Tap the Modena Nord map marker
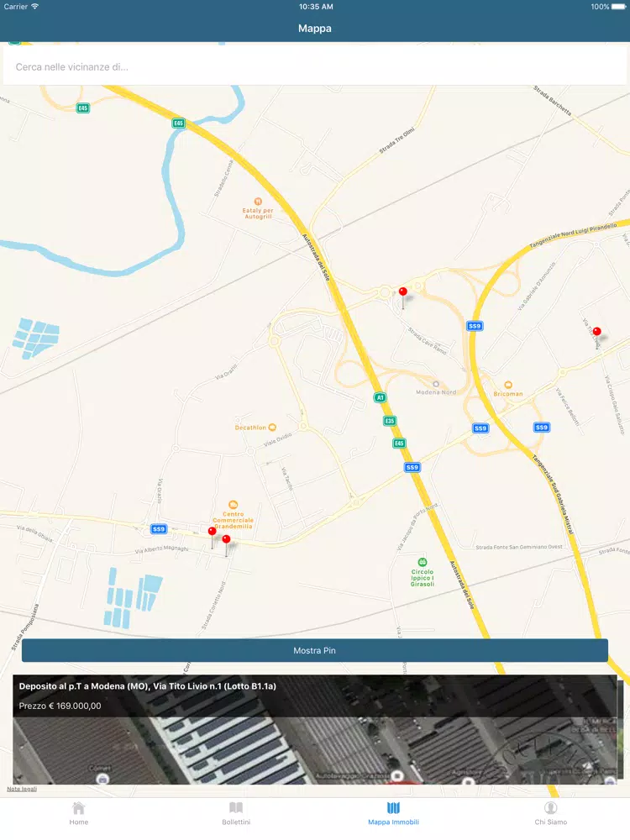 pyautogui.click(x=435, y=384)
